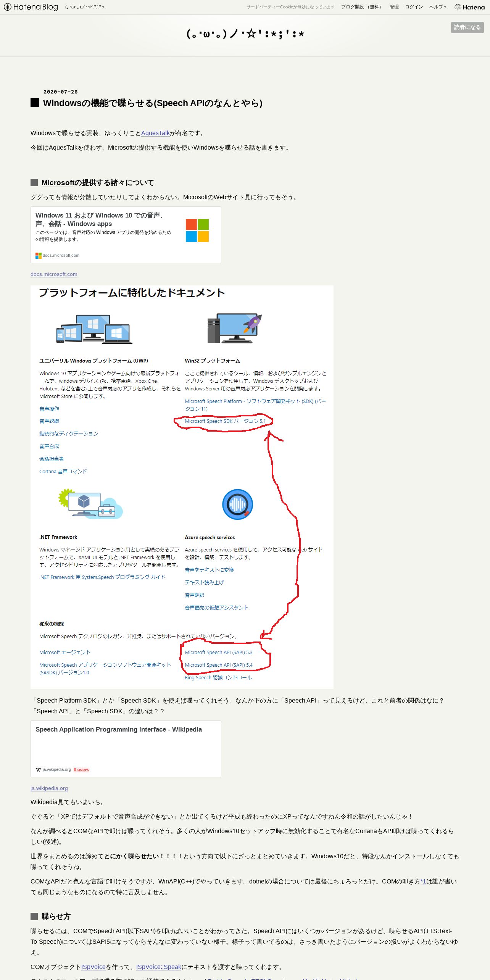The height and width of the screenshot is (980, 490).
Task: Click the Microsoft エージェント link
Action: (x=65, y=652)
